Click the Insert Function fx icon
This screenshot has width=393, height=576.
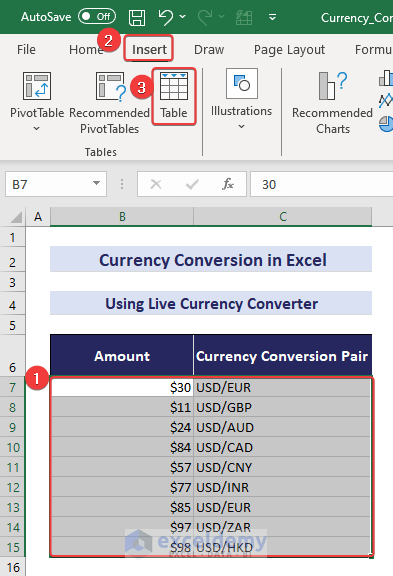click(228, 184)
